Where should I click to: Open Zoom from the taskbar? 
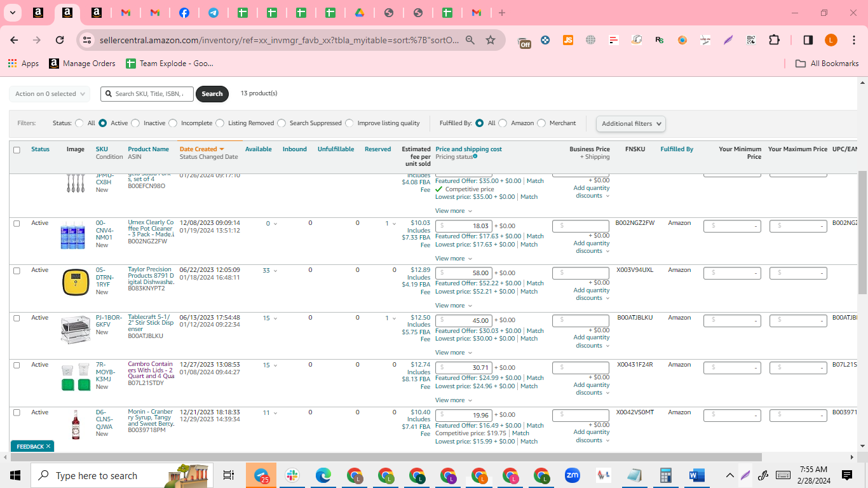tap(573, 475)
